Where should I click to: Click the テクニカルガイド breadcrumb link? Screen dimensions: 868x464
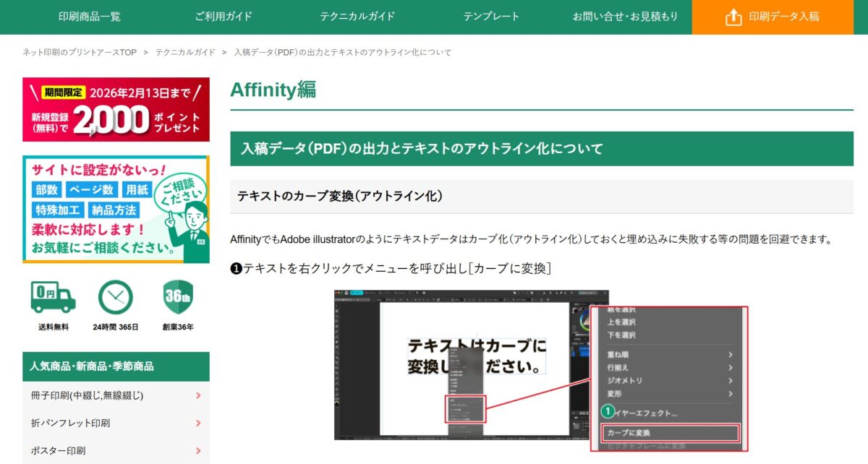tap(185, 53)
